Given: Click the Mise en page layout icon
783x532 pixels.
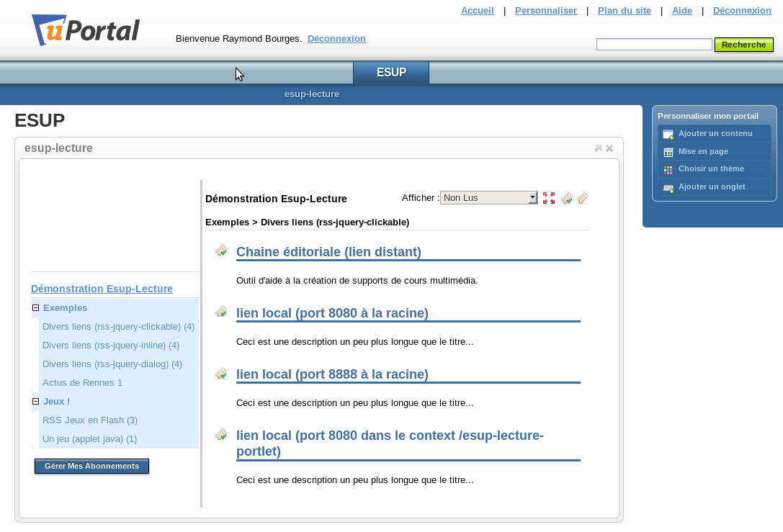Looking at the screenshot, I should (x=668, y=152).
